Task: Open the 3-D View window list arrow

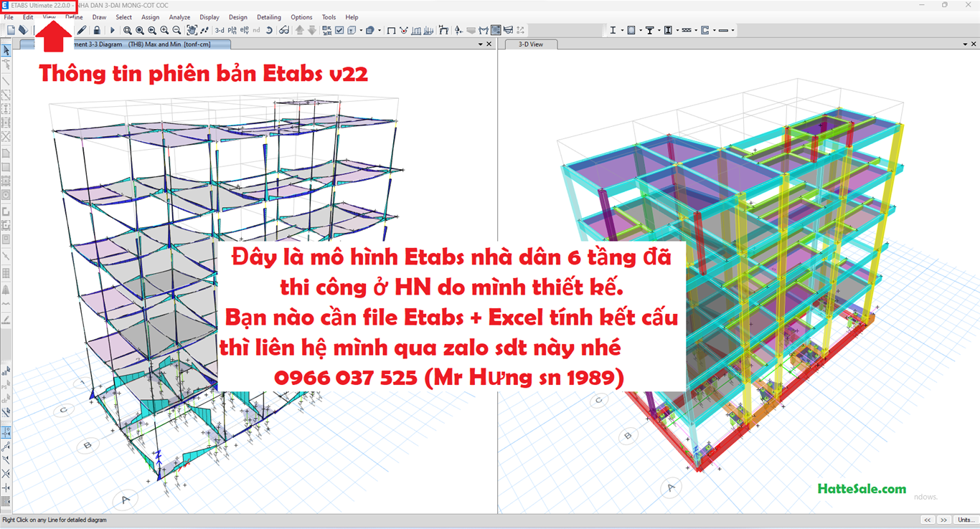Action: coord(966,44)
